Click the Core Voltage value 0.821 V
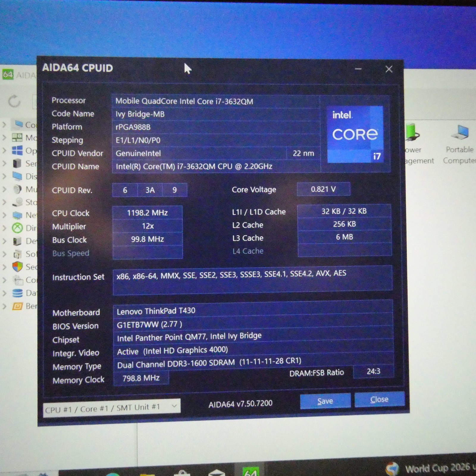The width and height of the screenshot is (476, 476). (x=323, y=189)
